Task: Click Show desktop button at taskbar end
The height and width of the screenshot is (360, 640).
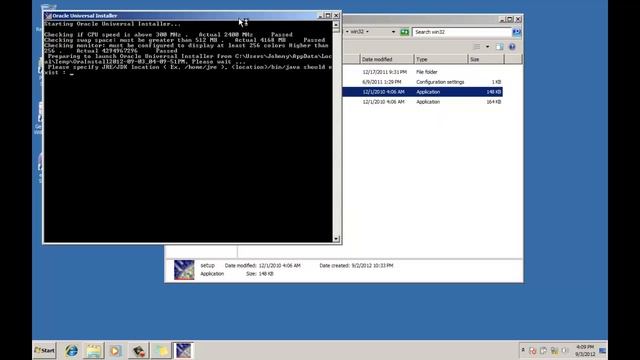Action: (603, 351)
